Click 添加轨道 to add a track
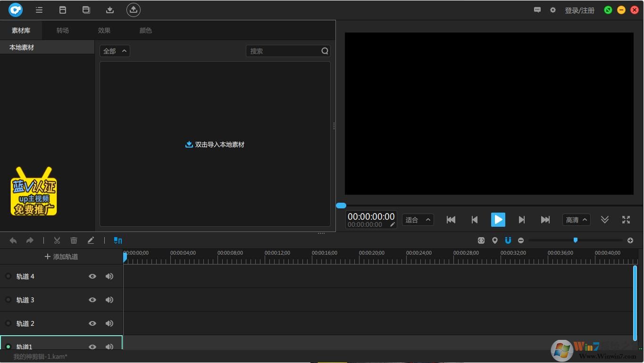This screenshot has height=363, width=644. [x=61, y=256]
